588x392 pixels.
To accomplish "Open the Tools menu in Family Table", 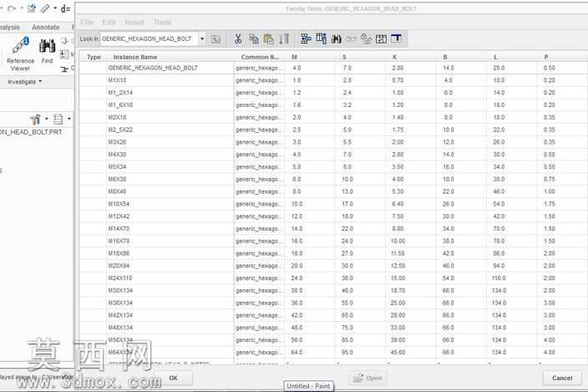I will point(162,23).
